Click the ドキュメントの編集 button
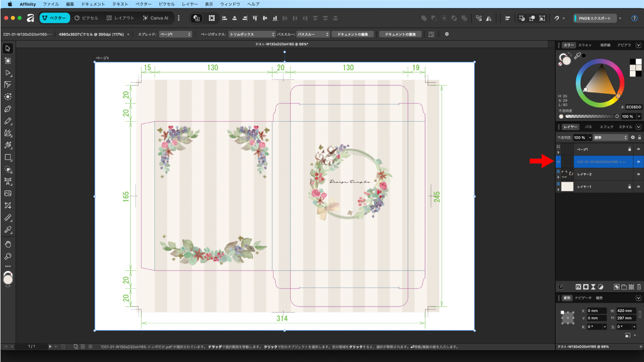The image size is (644, 362). [x=353, y=34]
